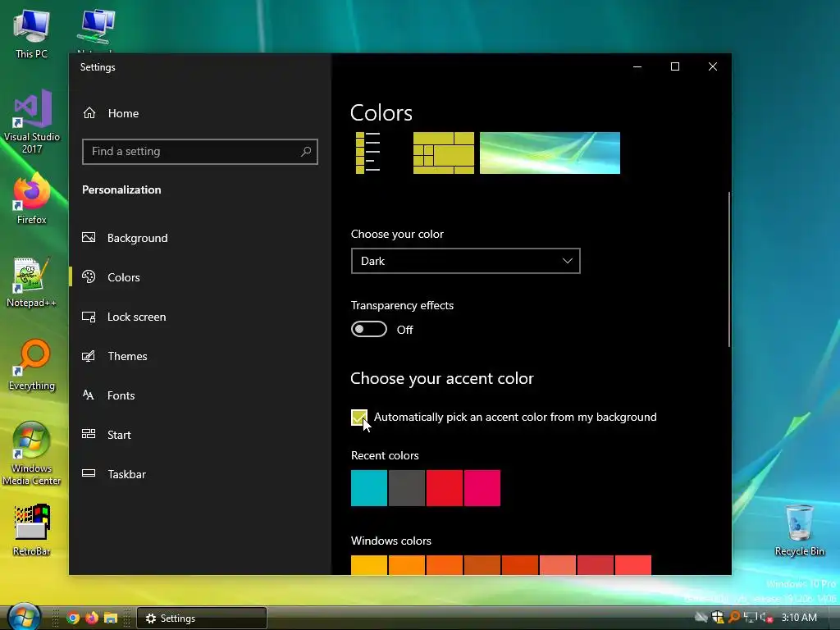Click the Personalization heading text
Image resolution: width=840 pixels, height=630 pixels.
(x=121, y=189)
